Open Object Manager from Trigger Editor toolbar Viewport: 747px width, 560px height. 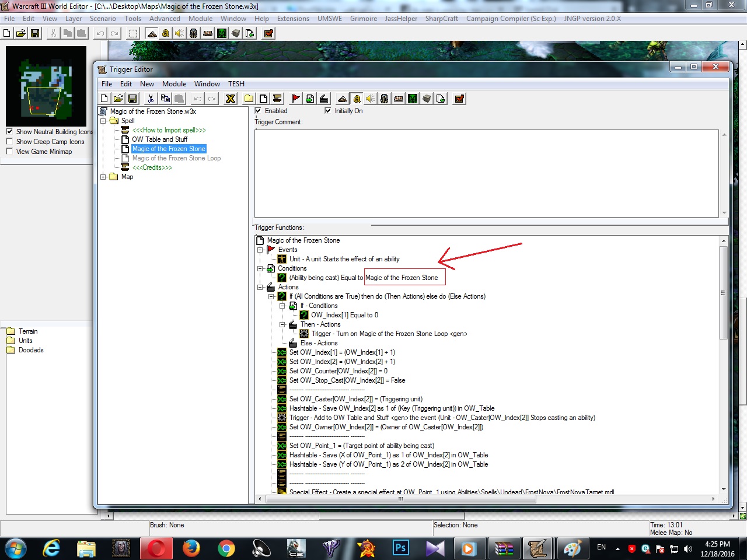click(427, 99)
